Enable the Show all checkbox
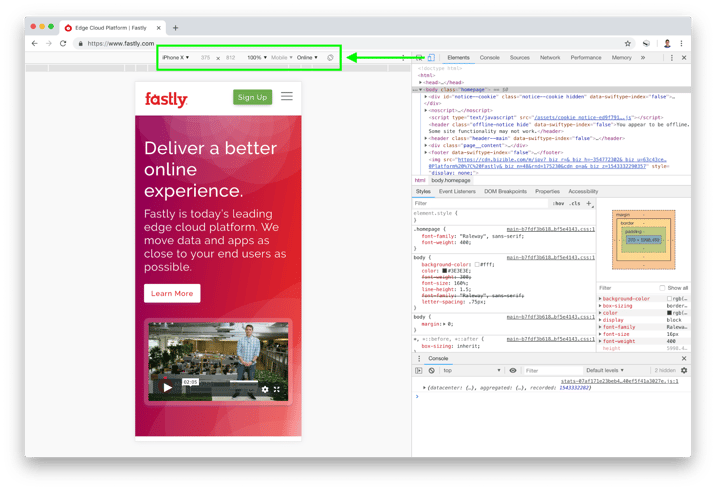This screenshot has height=490, width=716. (x=662, y=288)
